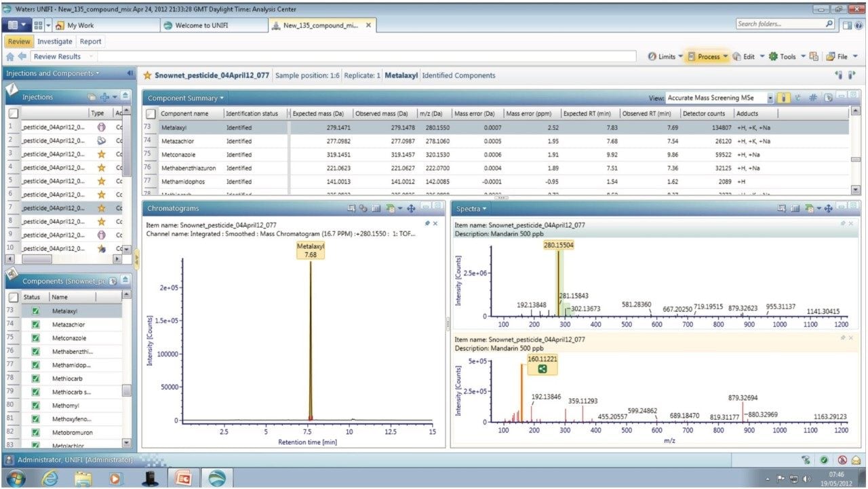The image size is (868, 489).
Task: Pin the chromatogram plot with the pin icon
Action: (427, 223)
